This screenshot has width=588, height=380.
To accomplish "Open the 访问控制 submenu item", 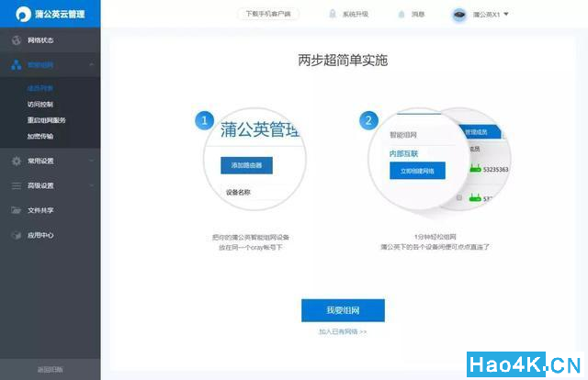I will pyautogui.click(x=40, y=105).
